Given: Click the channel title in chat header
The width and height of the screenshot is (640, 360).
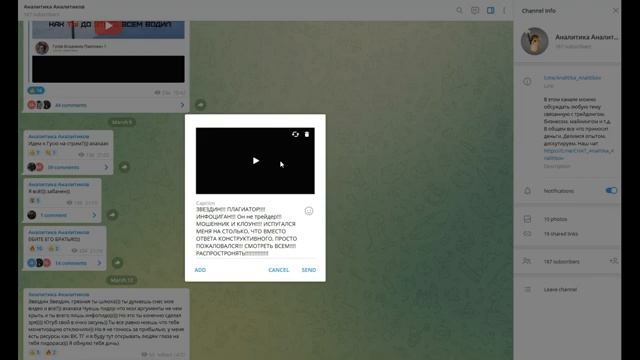Looking at the screenshot, I should pyautogui.click(x=54, y=7).
